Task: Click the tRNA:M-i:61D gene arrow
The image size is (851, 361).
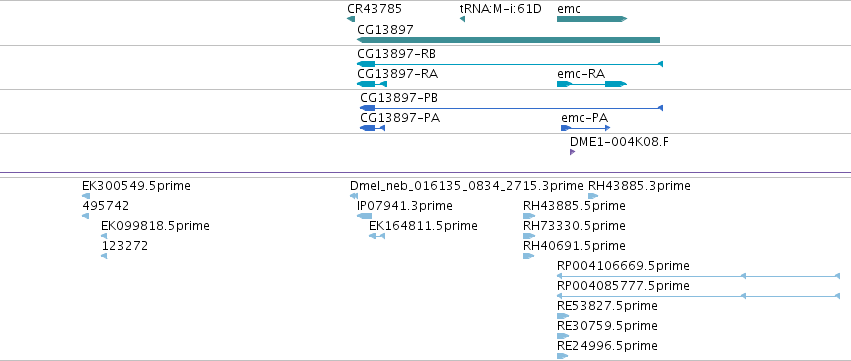Action: (x=462, y=19)
